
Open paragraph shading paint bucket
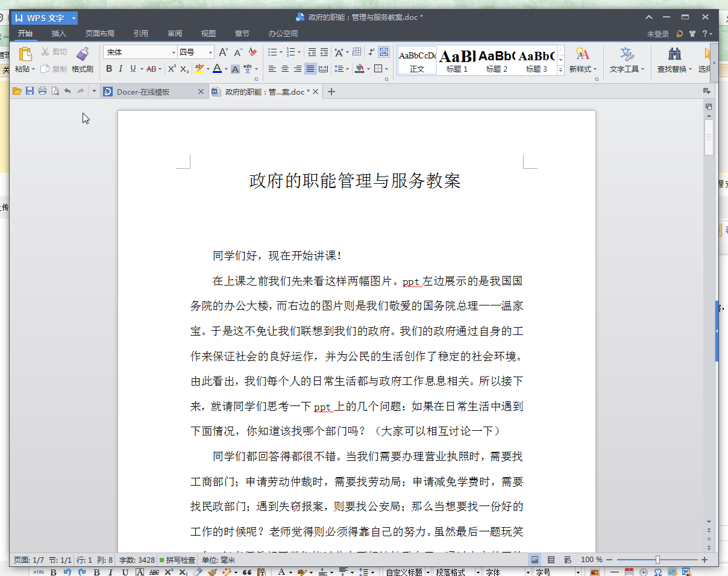(x=360, y=69)
